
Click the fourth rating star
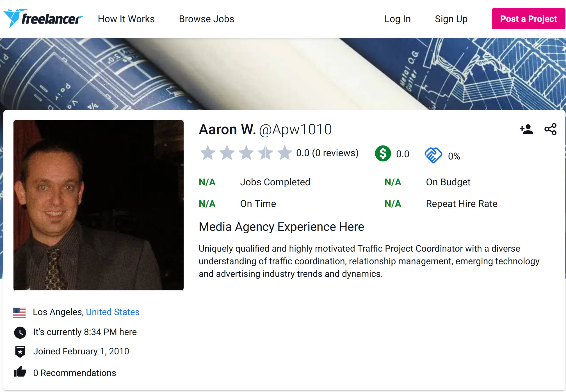[x=265, y=153]
